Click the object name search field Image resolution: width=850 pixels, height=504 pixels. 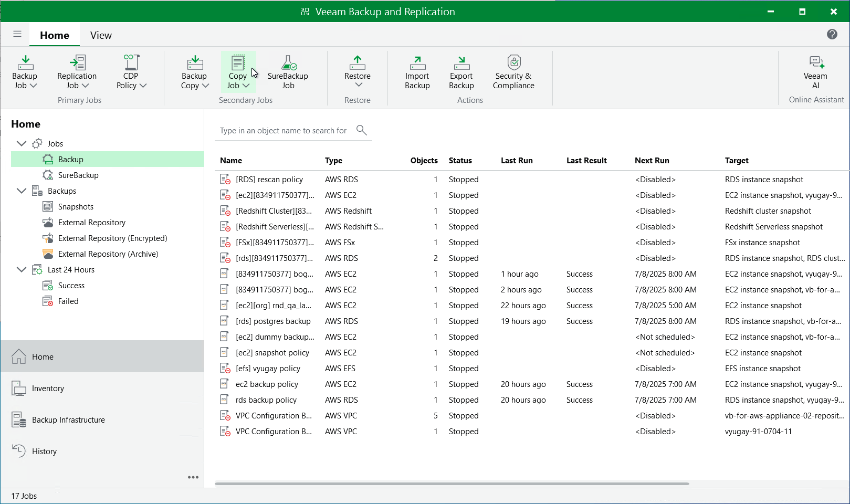(x=284, y=130)
